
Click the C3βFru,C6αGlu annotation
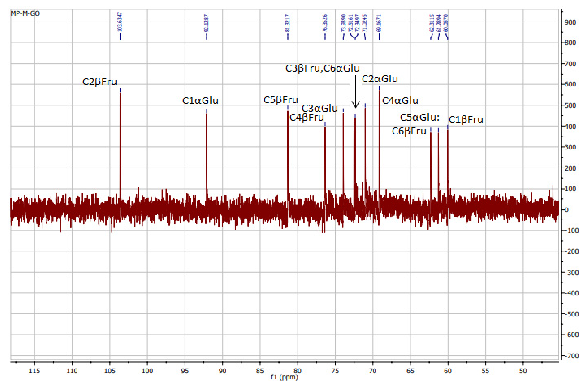(322, 68)
